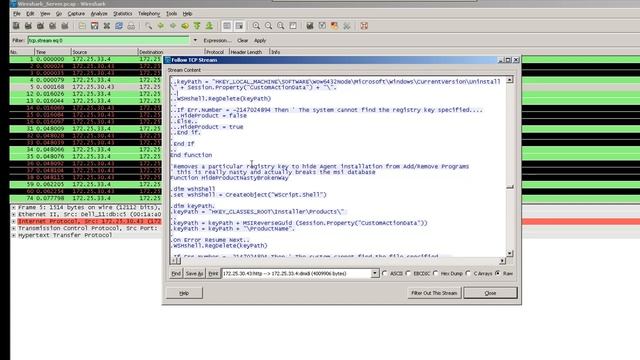Jump to last packet icon
The width and height of the screenshot is (640, 360).
coord(209,26)
